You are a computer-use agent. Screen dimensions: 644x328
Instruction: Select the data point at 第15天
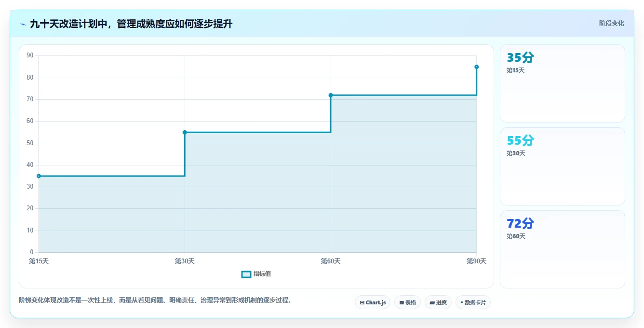[39, 176]
